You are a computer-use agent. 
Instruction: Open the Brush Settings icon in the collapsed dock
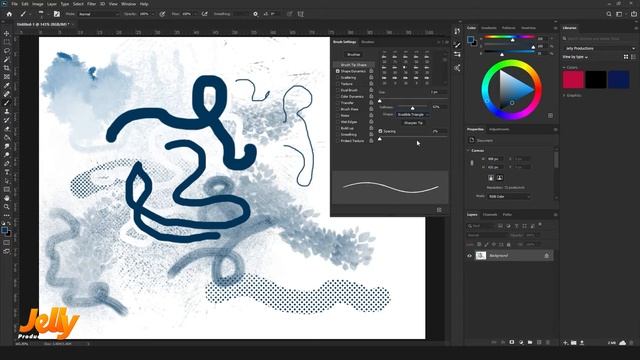tap(457, 45)
